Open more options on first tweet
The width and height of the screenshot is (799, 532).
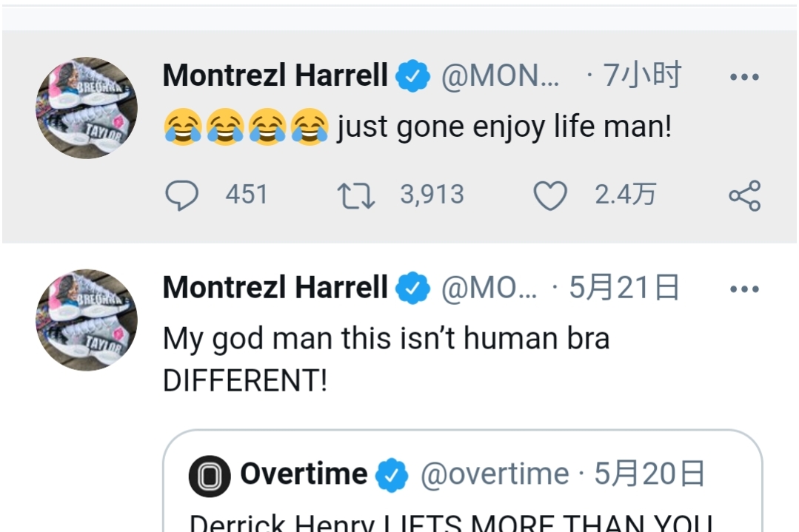click(744, 77)
